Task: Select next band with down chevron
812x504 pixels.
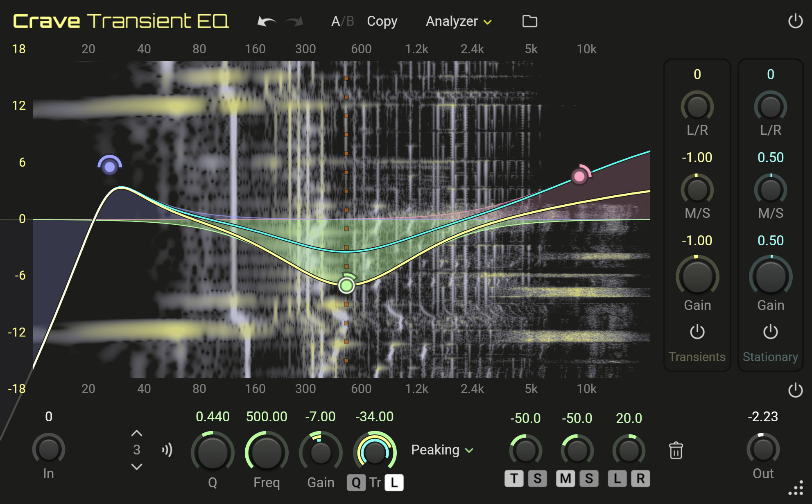Action: (137, 467)
